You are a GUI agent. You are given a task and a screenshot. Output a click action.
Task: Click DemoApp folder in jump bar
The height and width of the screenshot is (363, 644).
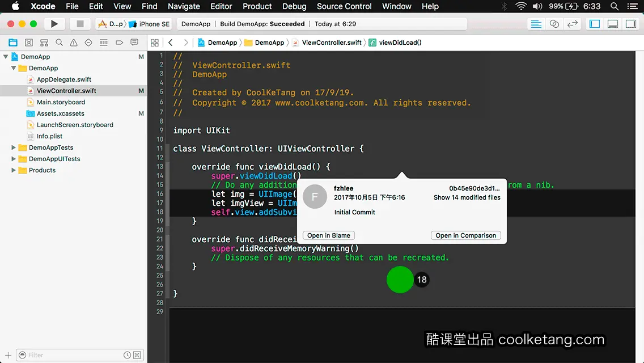(264, 43)
